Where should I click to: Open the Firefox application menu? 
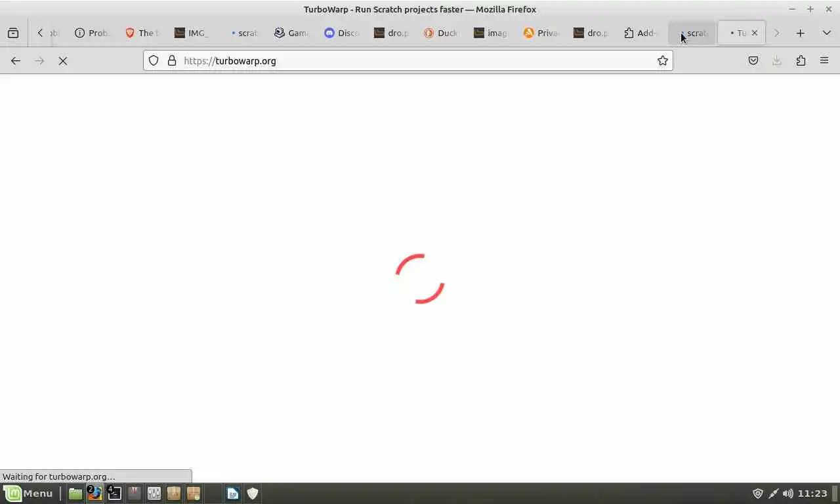point(824,60)
